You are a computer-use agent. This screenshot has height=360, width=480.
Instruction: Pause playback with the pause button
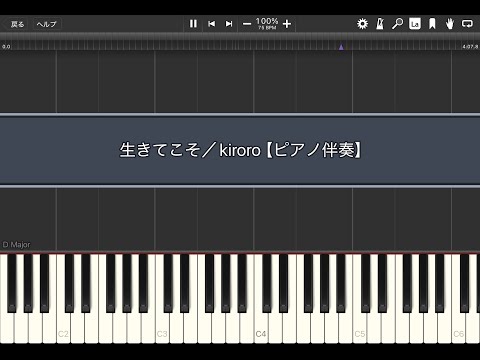193,24
